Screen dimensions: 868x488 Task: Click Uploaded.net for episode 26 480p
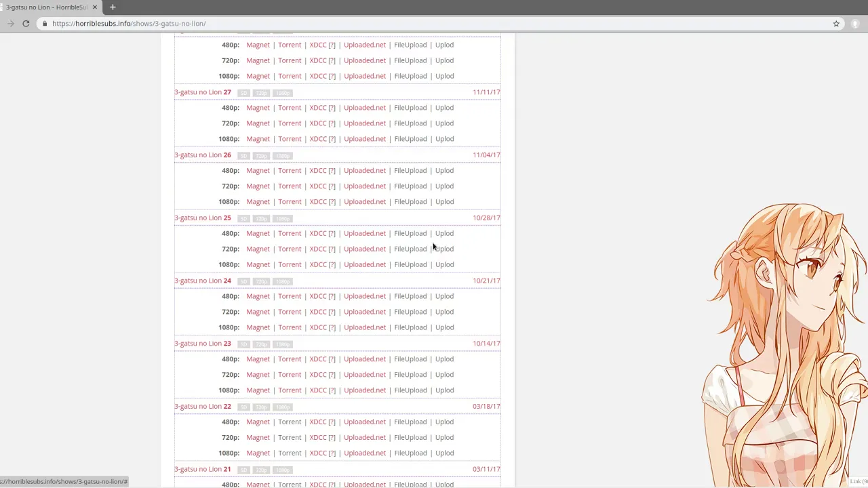365,171
